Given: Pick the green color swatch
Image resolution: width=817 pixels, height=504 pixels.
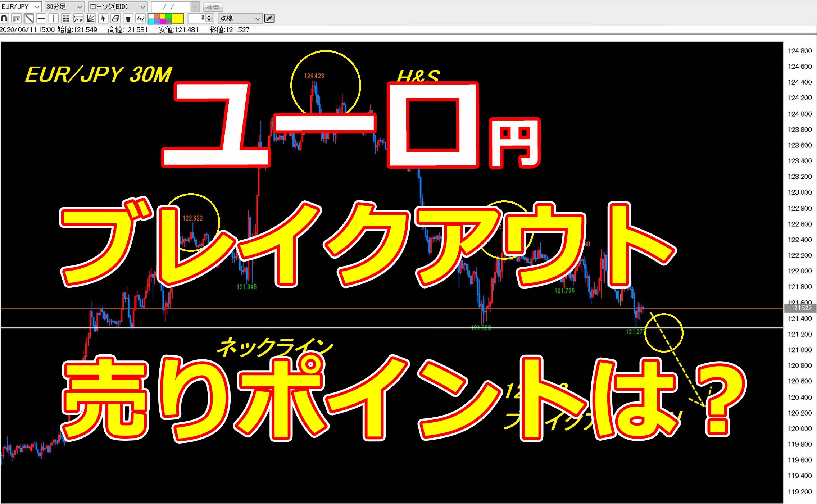Looking at the screenshot, I should 169,16.
